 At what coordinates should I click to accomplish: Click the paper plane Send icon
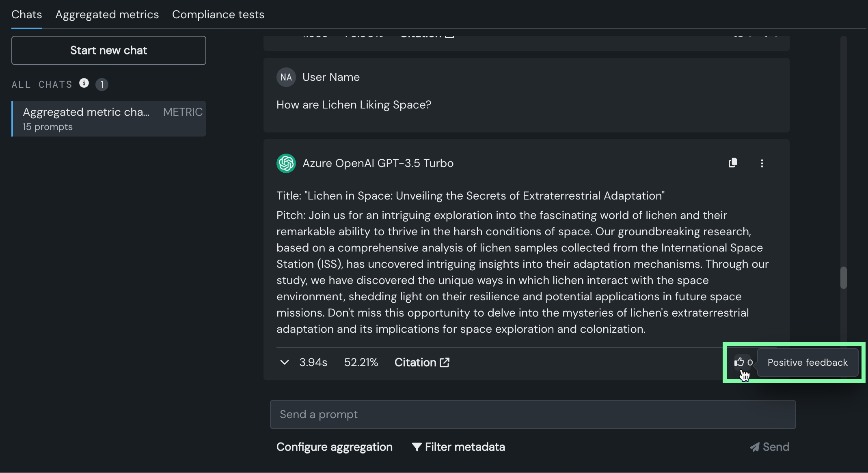[754, 447]
